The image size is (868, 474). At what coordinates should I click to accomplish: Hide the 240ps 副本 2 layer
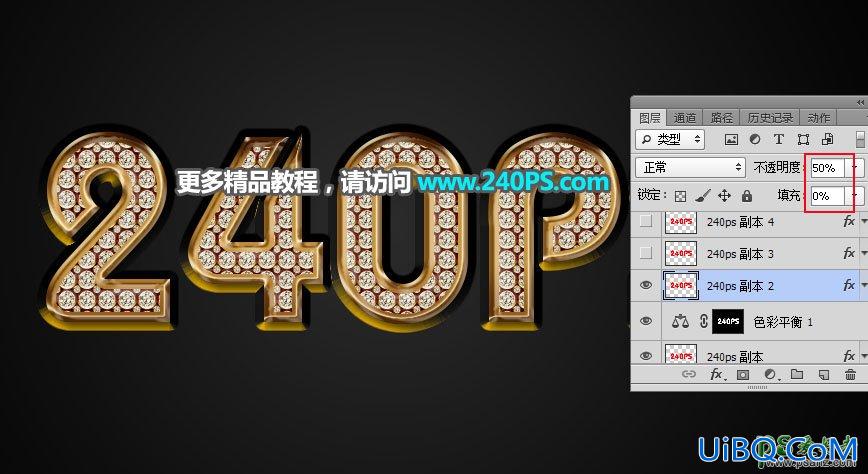coord(646,285)
